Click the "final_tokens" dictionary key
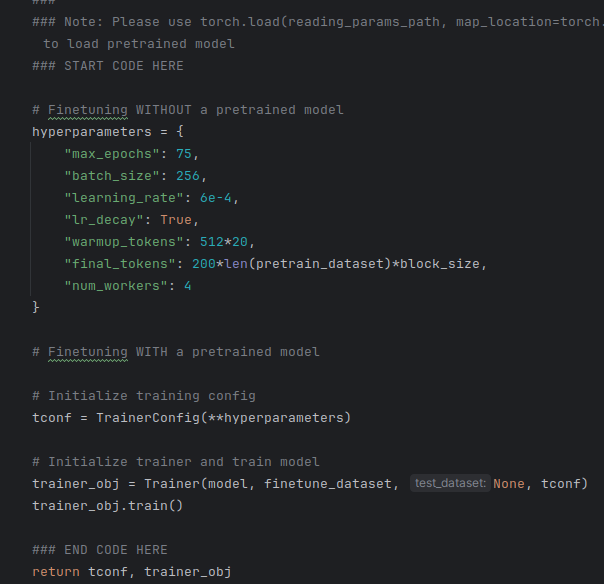This screenshot has height=584, width=604. click(x=120, y=263)
